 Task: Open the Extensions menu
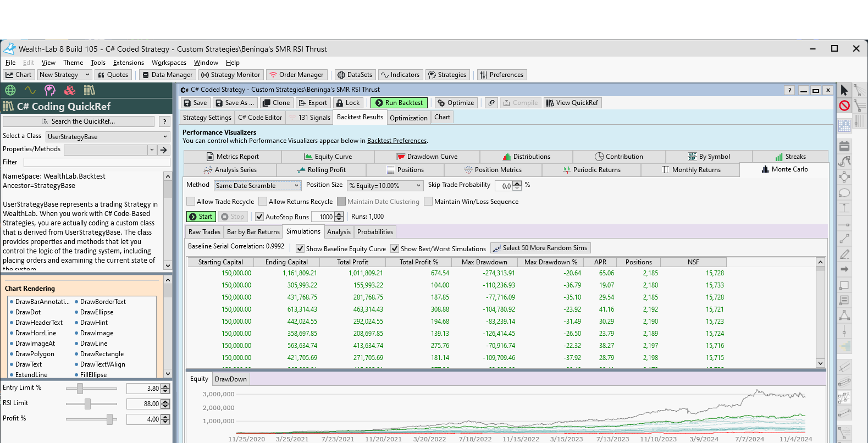click(129, 63)
